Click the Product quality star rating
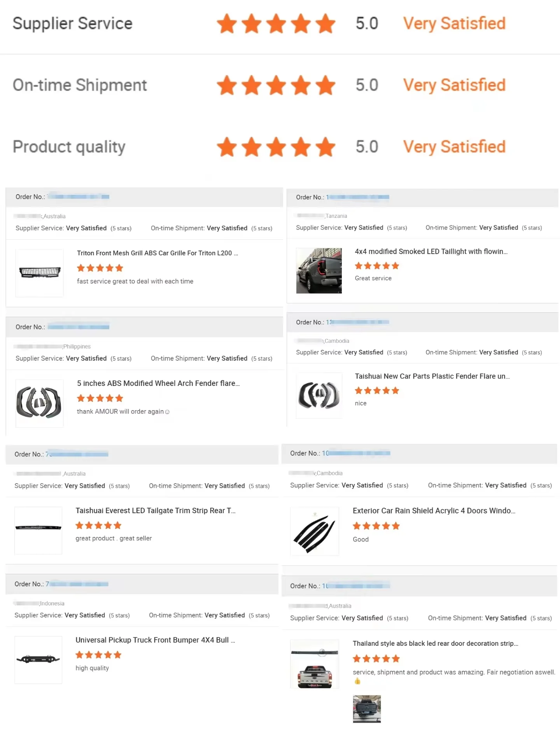This screenshot has height=747, width=560. coord(276,147)
